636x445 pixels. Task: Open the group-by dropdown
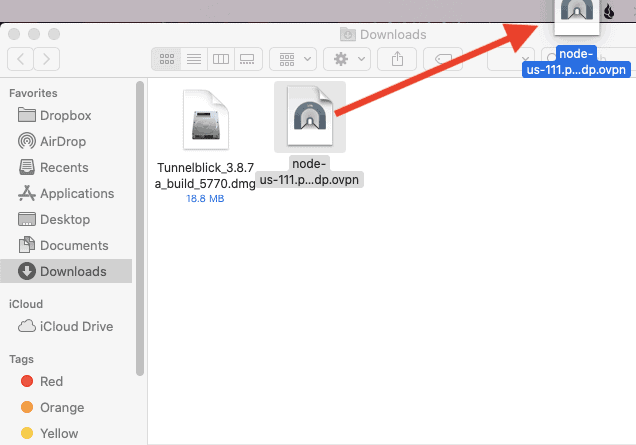coord(293,59)
